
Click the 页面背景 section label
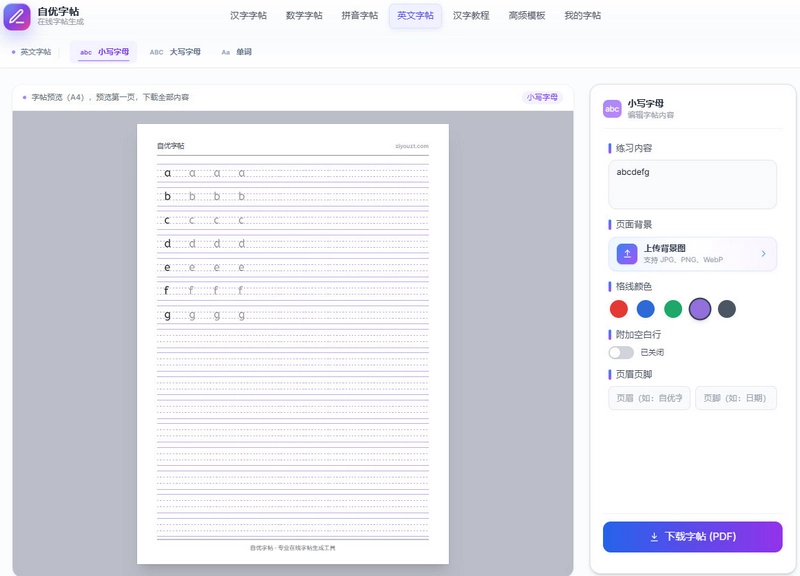pos(634,224)
